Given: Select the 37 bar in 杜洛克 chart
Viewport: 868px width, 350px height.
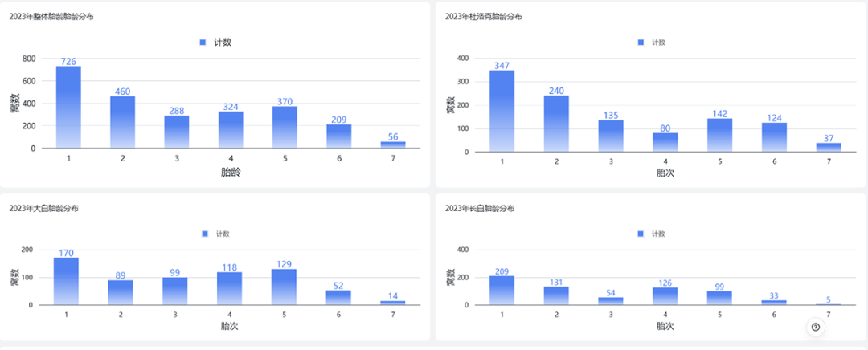Looking at the screenshot, I should tap(828, 147).
